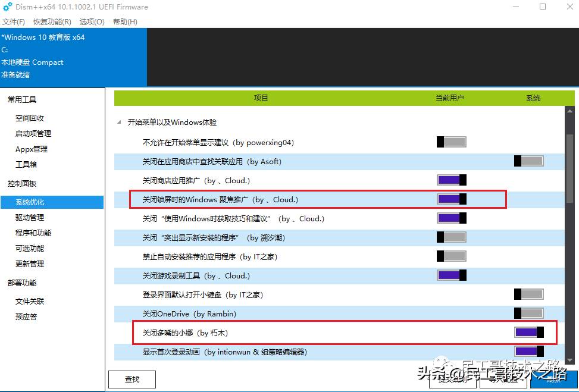Toggle 关闭多嘴的小娜 switch

(529, 332)
